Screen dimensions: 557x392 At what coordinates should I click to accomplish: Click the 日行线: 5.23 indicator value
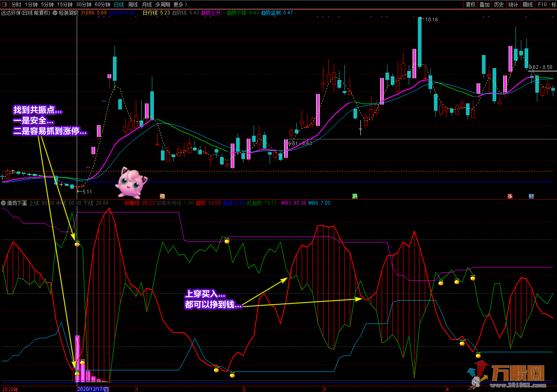[156, 13]
